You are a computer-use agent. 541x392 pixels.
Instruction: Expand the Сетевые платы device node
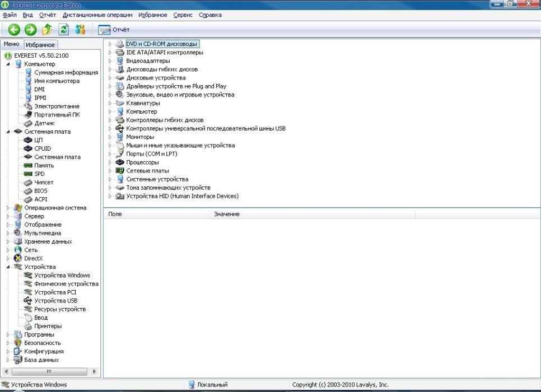click(110, 171)
